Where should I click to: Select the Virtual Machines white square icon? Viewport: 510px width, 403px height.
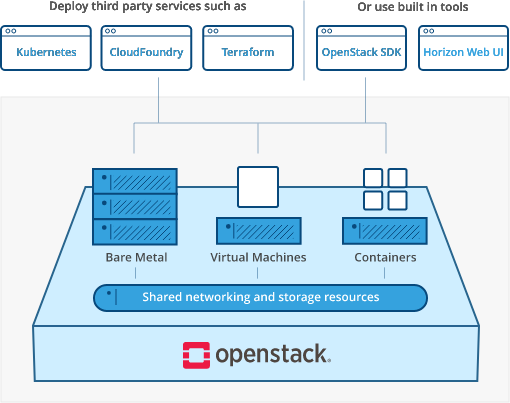pyautogui.click(x=258, y=187)
